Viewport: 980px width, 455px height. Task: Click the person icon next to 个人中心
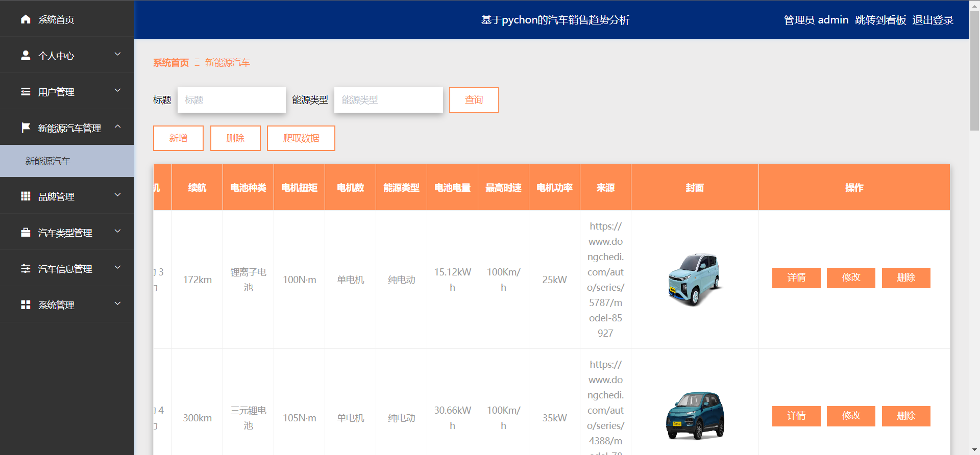click(26, 55)
